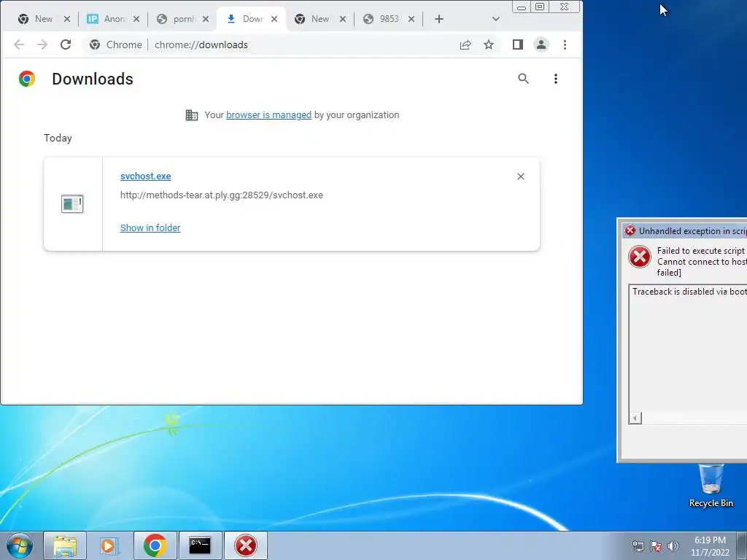Image resolution: width=747 pixels, height=560 pixels.
Task: Restore down the Chrome window
Action: 540,7
